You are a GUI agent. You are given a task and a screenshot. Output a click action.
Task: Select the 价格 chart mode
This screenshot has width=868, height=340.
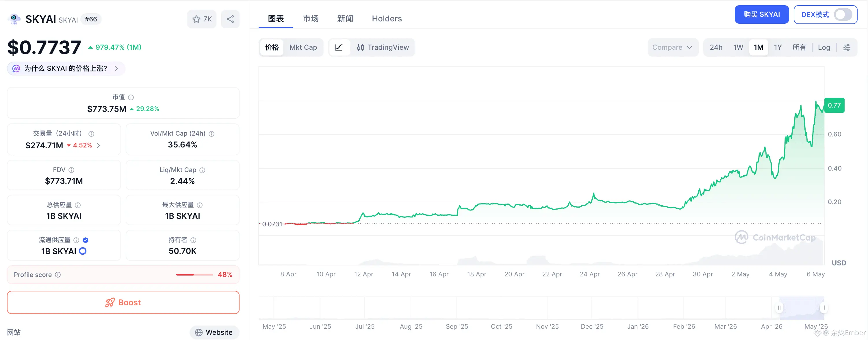[x=272, y=47]
